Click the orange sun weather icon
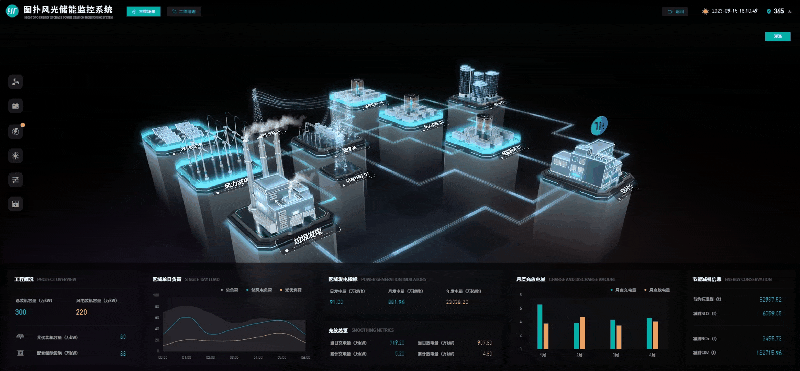Screen dimensions: 800x371 pyautogui.click(x=706, y=11)
